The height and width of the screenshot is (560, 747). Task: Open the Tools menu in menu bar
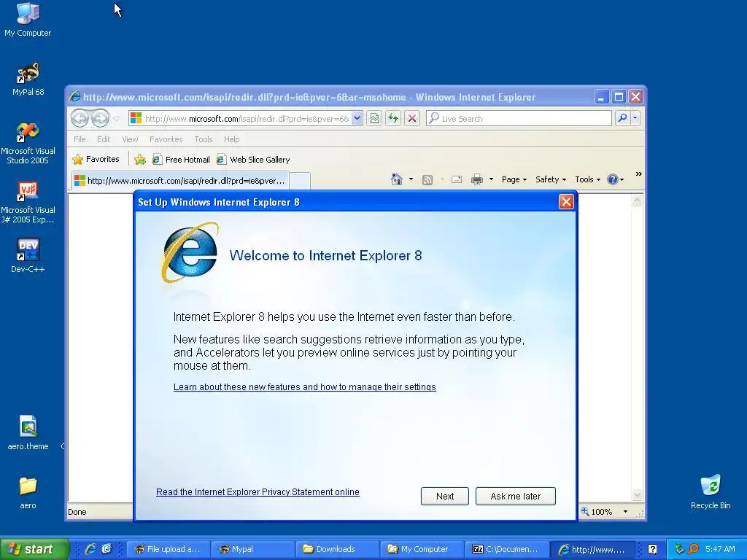coord(203,139)
